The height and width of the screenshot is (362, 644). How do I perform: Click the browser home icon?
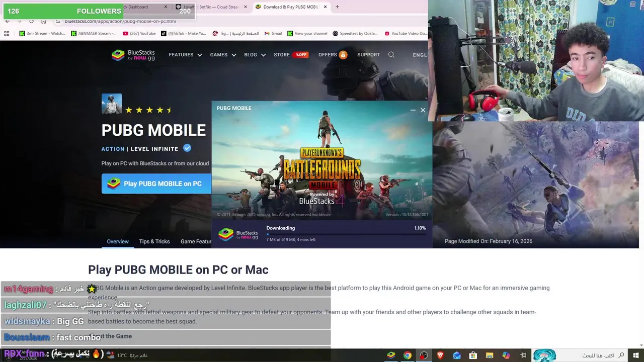click(x=43, y=21)
